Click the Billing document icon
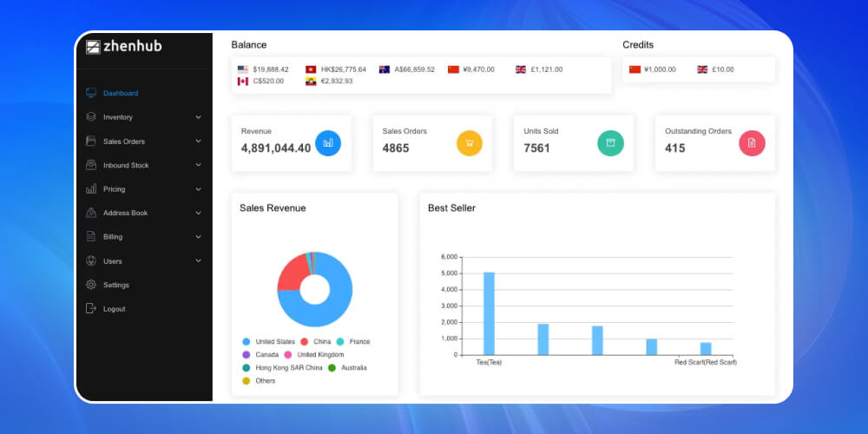This screenshot has width=868, height=434. [91, 236]
